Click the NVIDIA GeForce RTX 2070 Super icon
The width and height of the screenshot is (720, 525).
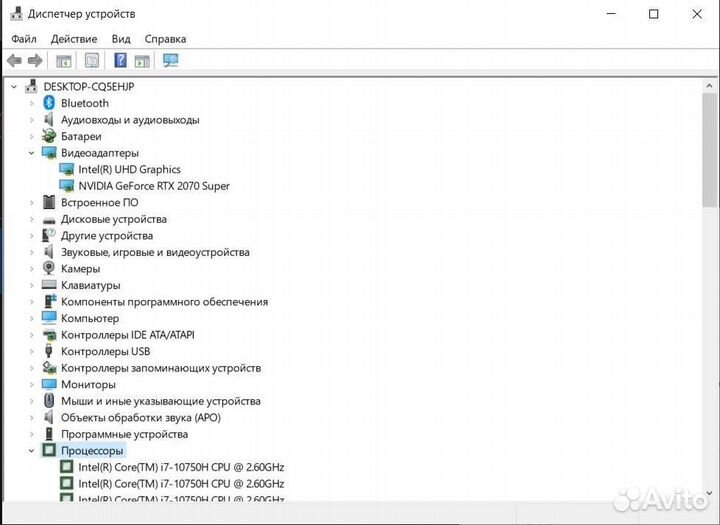coord(67,186)
